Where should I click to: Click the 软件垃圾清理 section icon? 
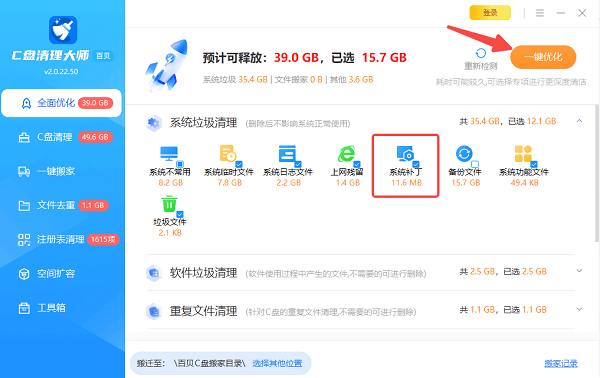coord(154,273)
